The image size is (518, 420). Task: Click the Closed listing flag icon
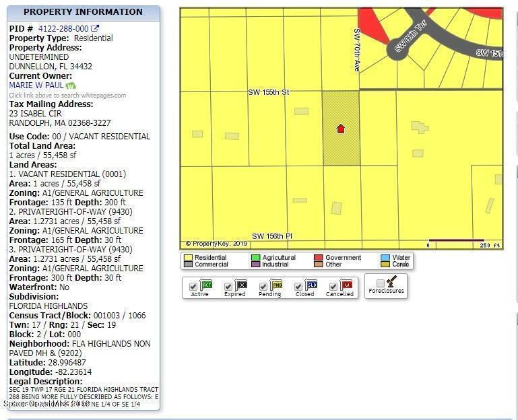pyautogui.click(x=311, y=285)
